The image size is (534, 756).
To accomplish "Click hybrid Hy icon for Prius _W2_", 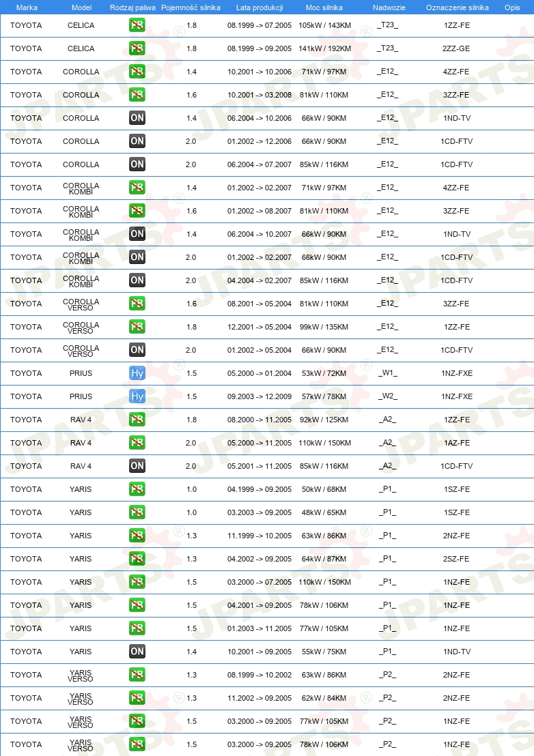I will pos(137,396).
